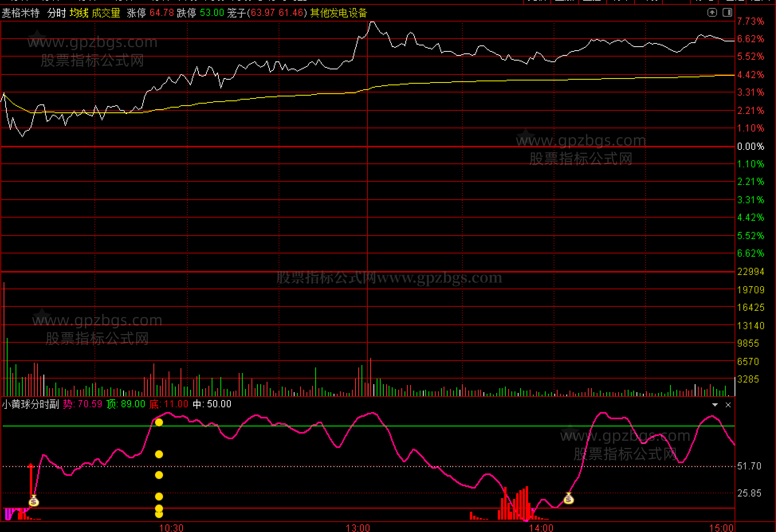Screen dimensions: 776x532
Task: Click the 13:00 time axis label
Action: [x=358, y=528]
